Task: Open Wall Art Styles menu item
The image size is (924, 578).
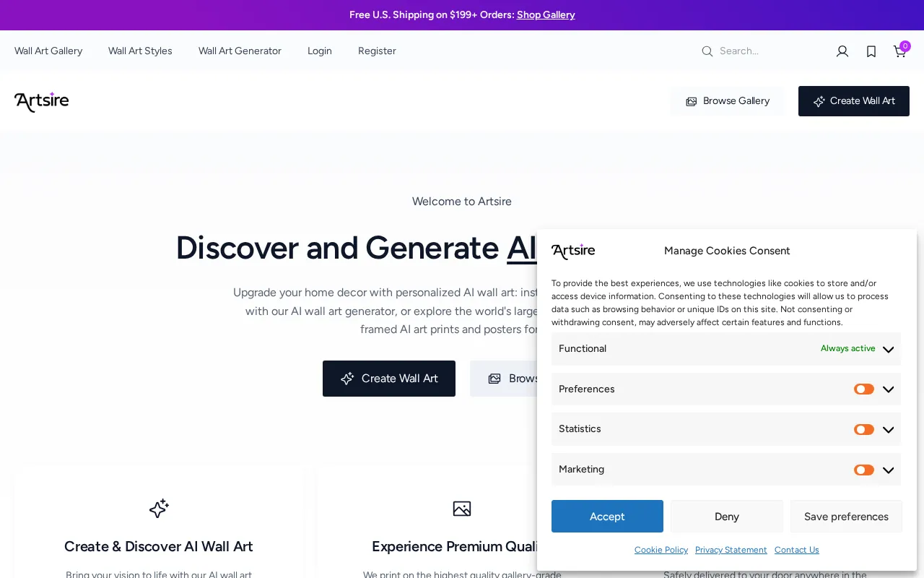Action: pyautogui.click(x=140, y=51)
